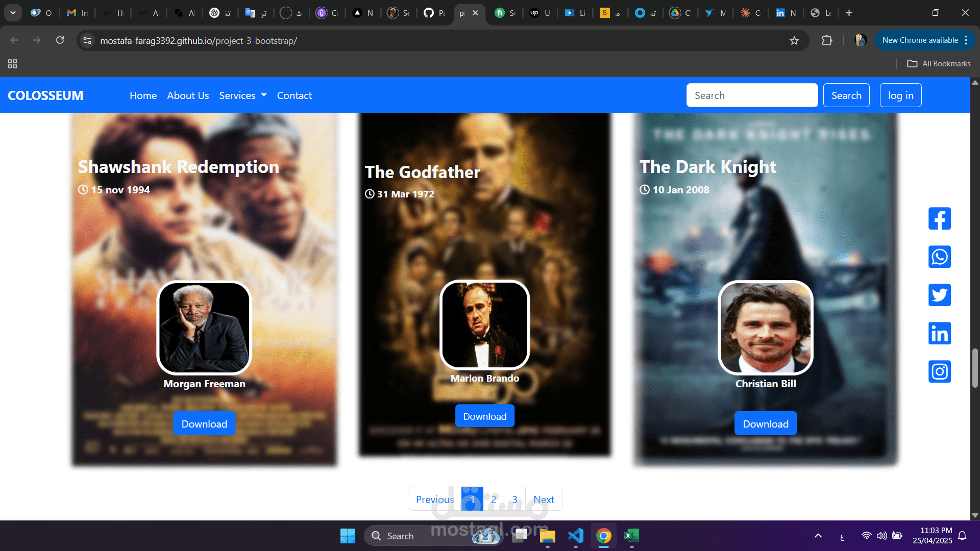Go to the Previous pagination page
This screenshot has height=551, width=980.
coord(434,499)
